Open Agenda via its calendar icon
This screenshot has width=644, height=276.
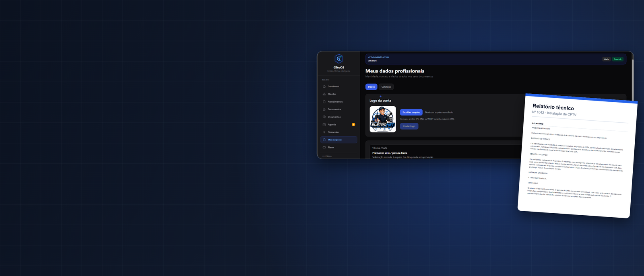pyautogui.click(x=324, y=125)
